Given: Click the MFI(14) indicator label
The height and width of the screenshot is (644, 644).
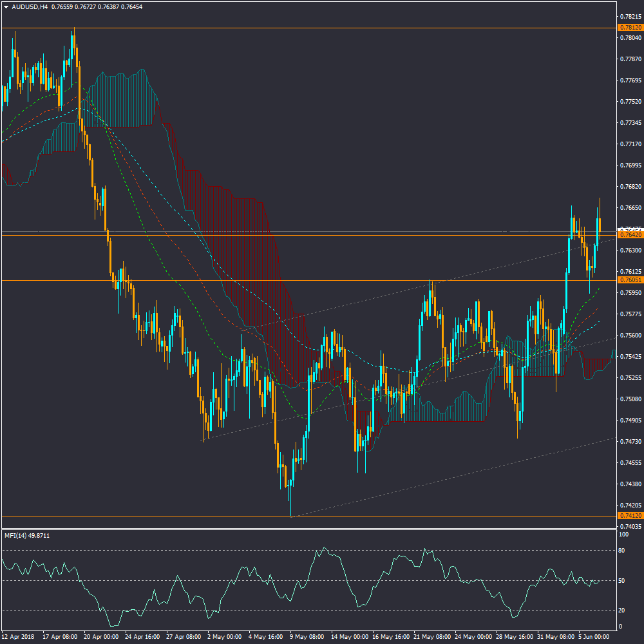Looking at the screenshot, I should coord(27,536).
